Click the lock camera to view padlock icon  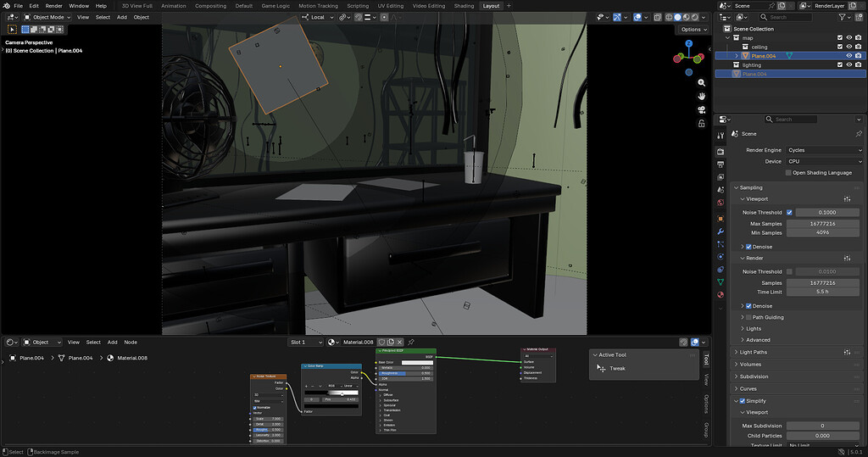click(701, 124)
